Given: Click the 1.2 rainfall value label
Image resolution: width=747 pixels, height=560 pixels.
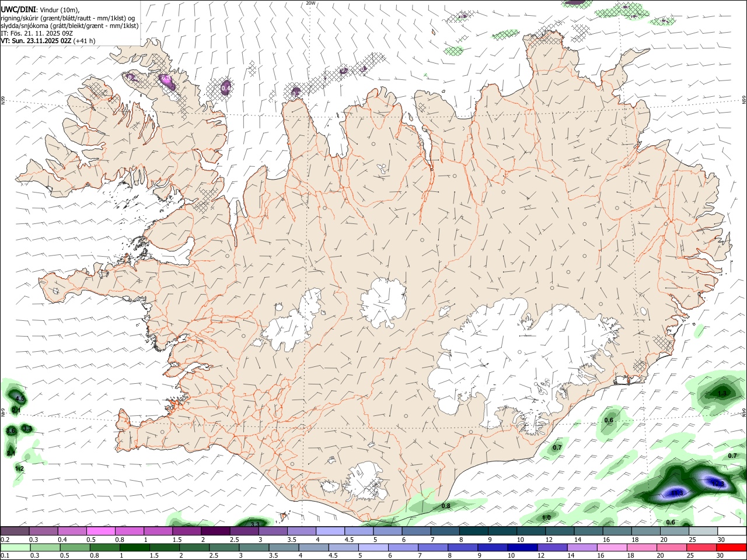Looking at the screenshot, I should (19, 468).
